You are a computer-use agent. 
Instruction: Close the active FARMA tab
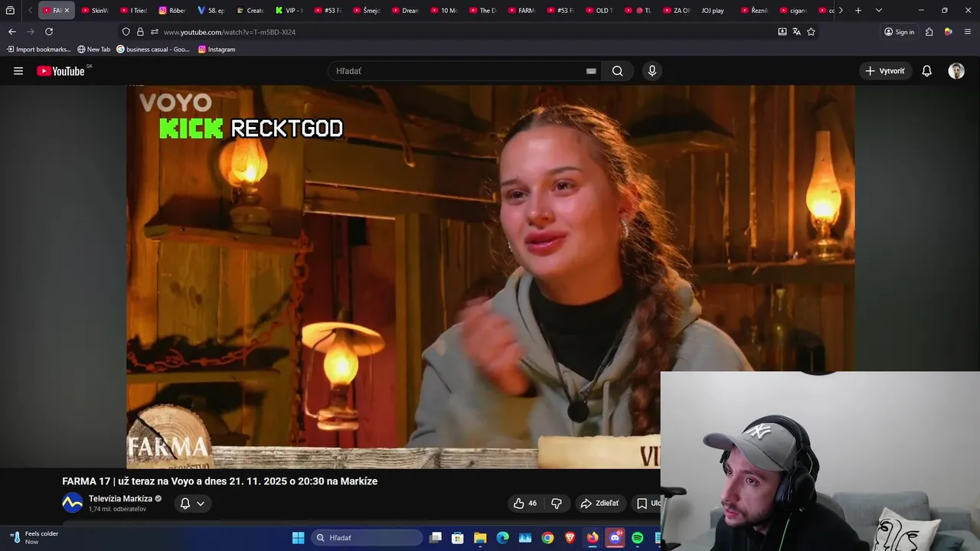pos(67,11)
